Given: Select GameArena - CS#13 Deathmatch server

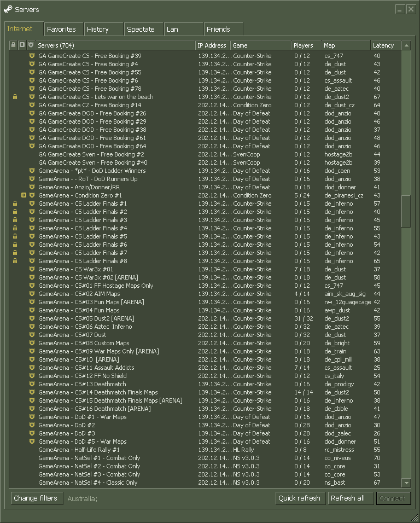Looking at the screenshot, I should click(x=205, y=384).
